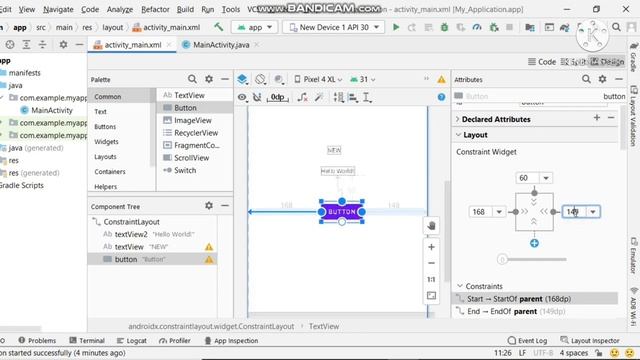Select Button in the palette list
Viewport: 640px width, 360px height.
click(195, 108)
